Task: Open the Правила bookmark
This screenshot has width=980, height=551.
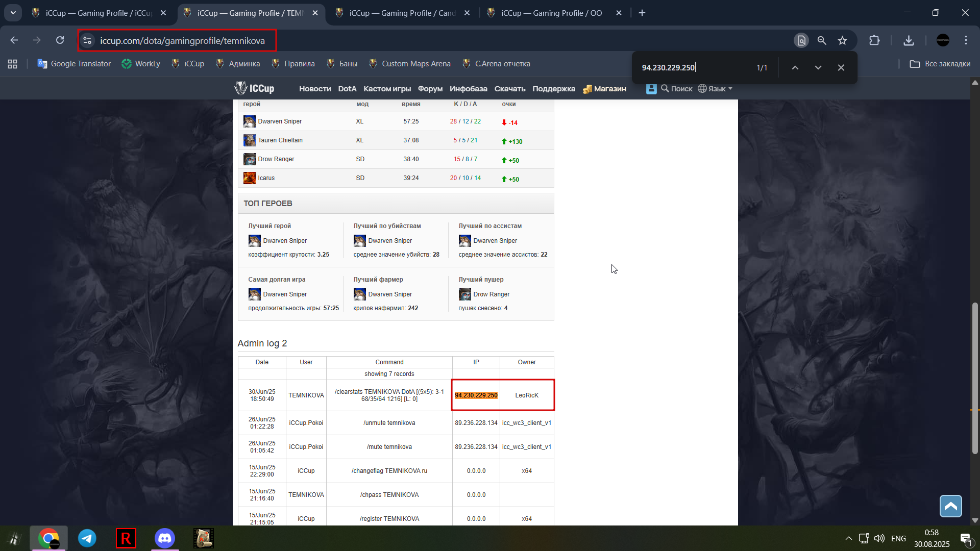Action: (x=293, y=64)
